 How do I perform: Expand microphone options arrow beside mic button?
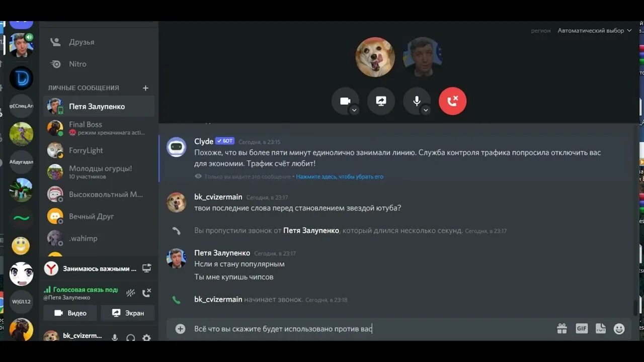(x=426, y=110)
